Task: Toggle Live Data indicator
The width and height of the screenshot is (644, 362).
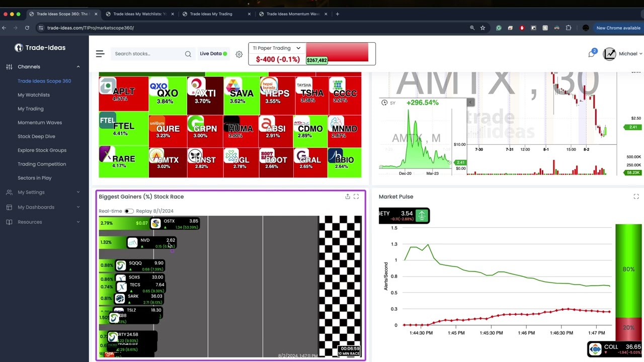Action: pyautogui.click(x=213, y=54)
